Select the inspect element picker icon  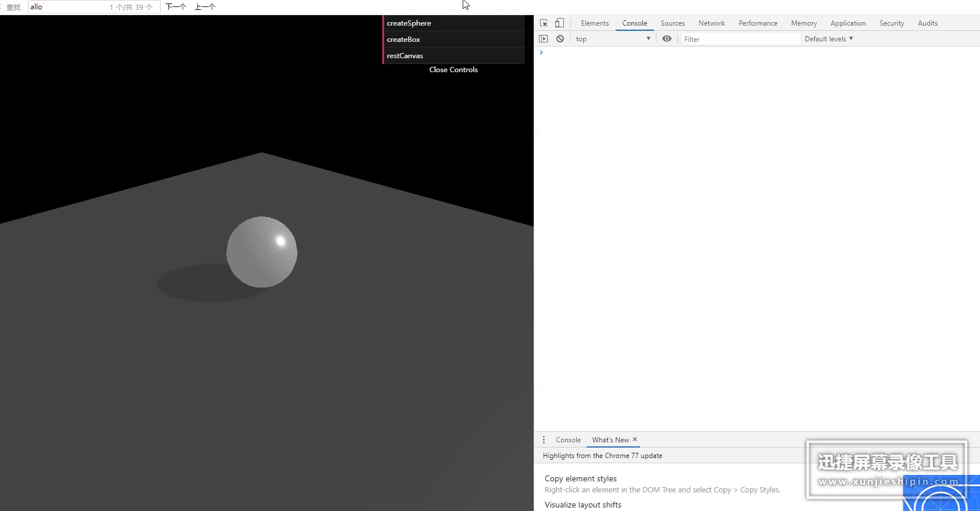coord(544,23)
